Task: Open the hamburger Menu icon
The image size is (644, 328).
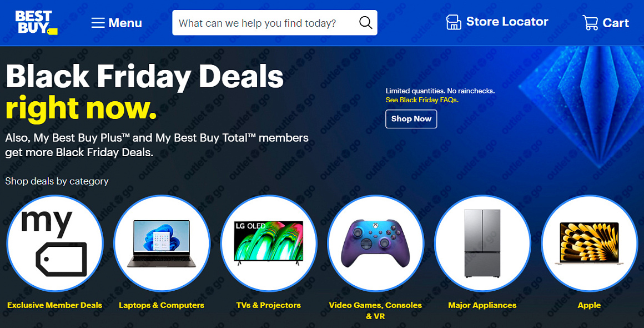Action: [98, 23]
